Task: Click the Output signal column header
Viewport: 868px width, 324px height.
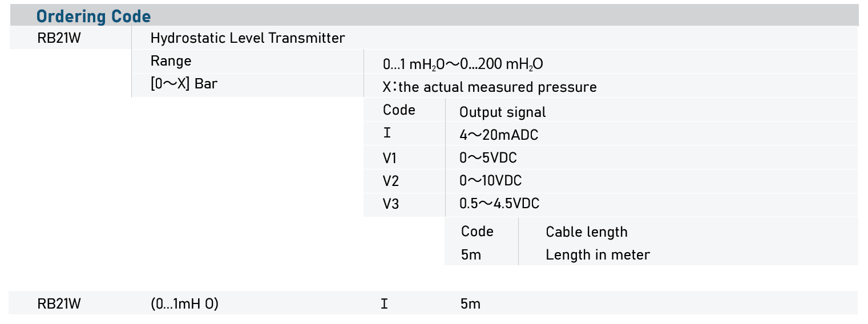Action: tap(502, 112)
